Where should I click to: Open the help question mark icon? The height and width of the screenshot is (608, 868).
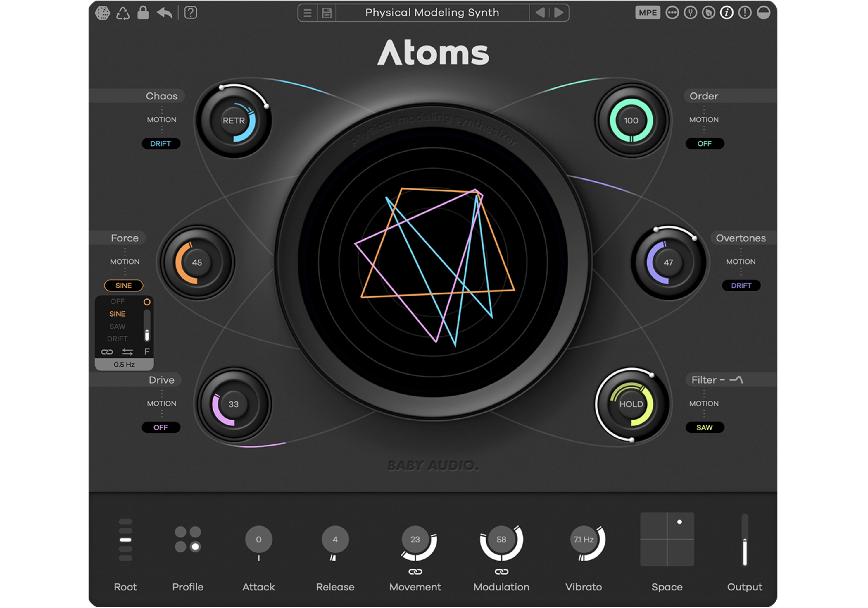191,13
